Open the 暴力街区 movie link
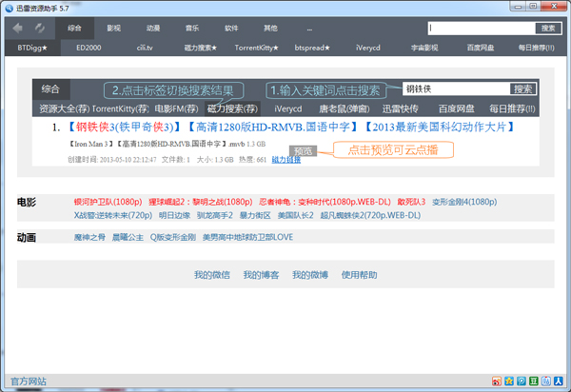571x392 pixels. click(255, 215)
